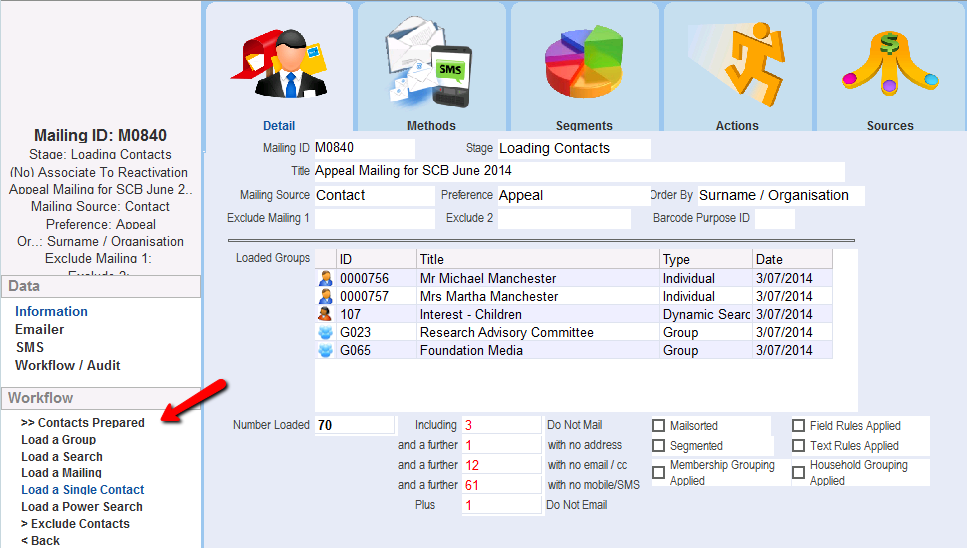
Task: Go Back in the Workflow list
Action: coord(40,541)
